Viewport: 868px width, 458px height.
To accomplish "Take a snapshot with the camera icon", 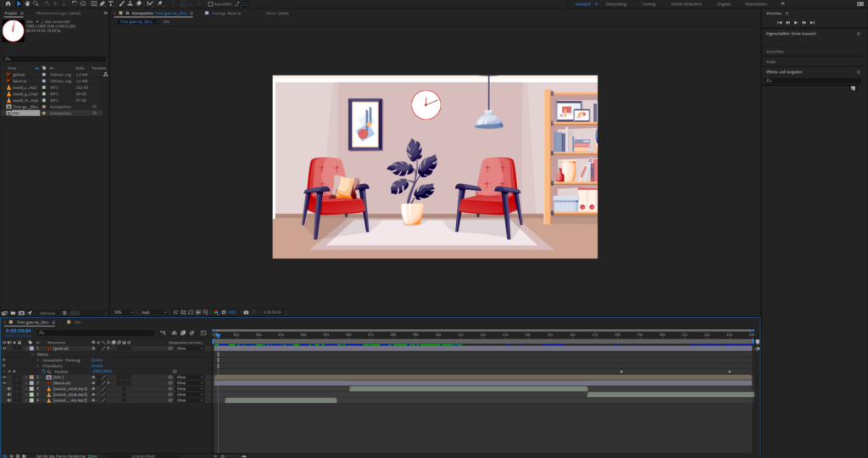I will pos(246,312).
